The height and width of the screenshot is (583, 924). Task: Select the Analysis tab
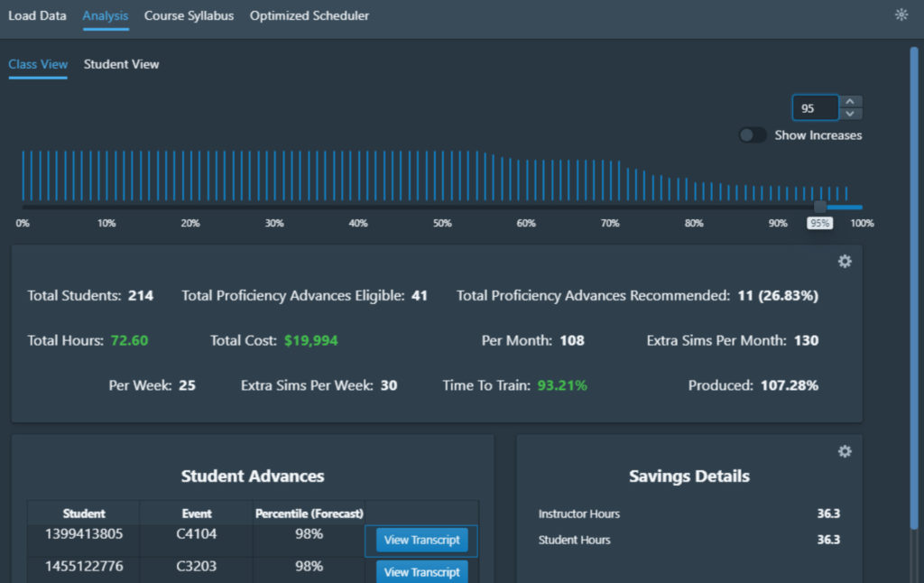[x=106, y=15]
